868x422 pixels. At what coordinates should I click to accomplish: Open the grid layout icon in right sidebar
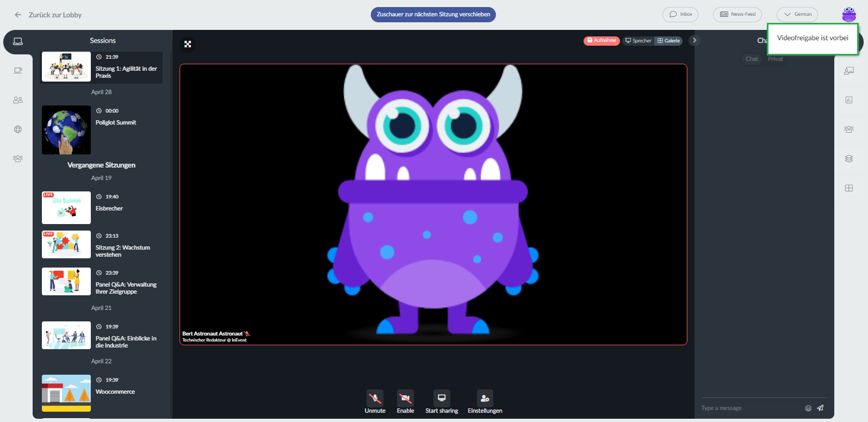click(849, 188)
